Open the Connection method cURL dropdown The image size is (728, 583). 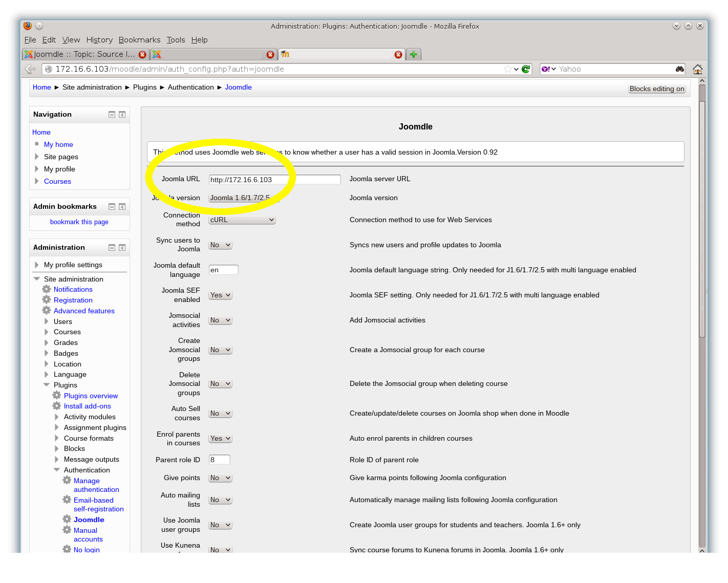click(x=242, y=220)
